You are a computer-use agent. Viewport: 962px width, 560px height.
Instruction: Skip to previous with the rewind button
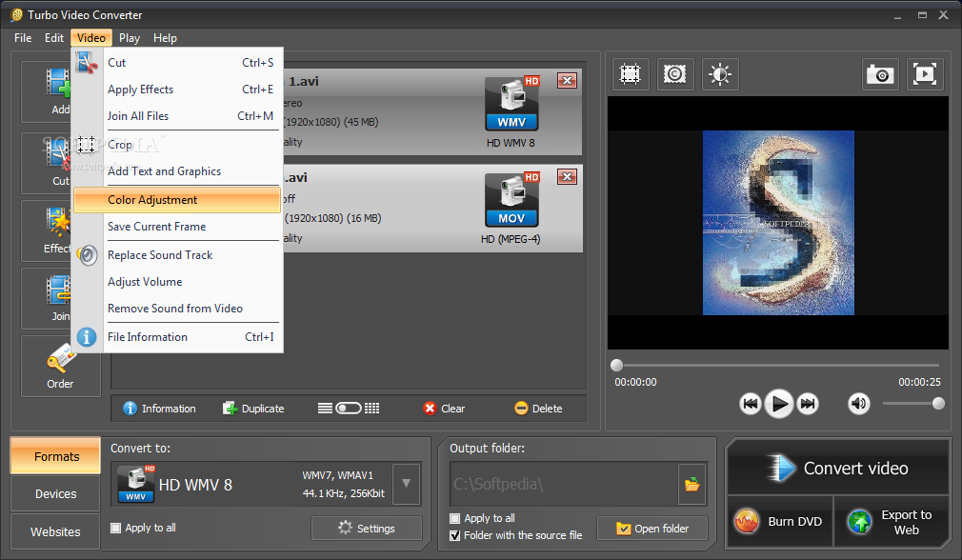point(750,404)
